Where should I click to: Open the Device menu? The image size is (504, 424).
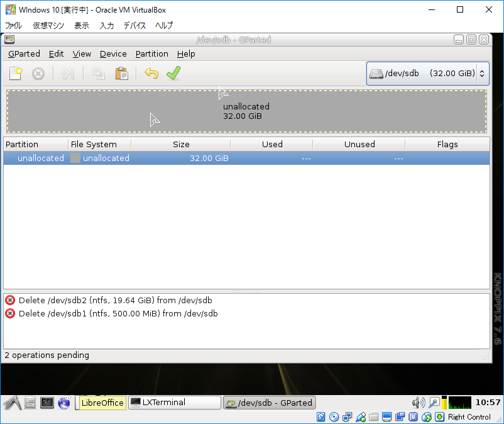pos(113,53)
